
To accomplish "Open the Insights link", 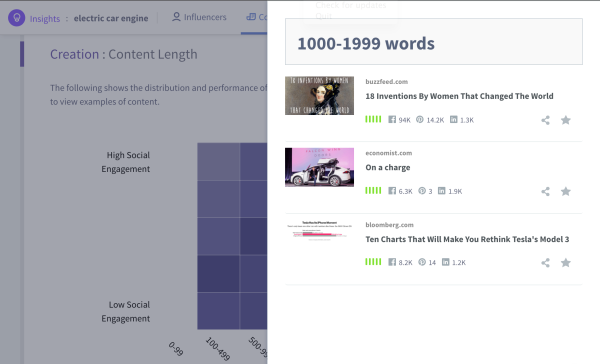I will pos(45,18).
